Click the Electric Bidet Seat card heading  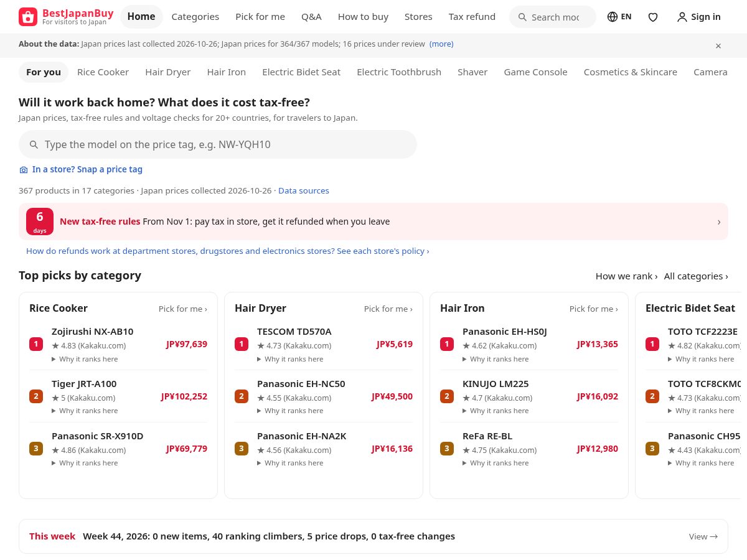[x=690, y=308]
